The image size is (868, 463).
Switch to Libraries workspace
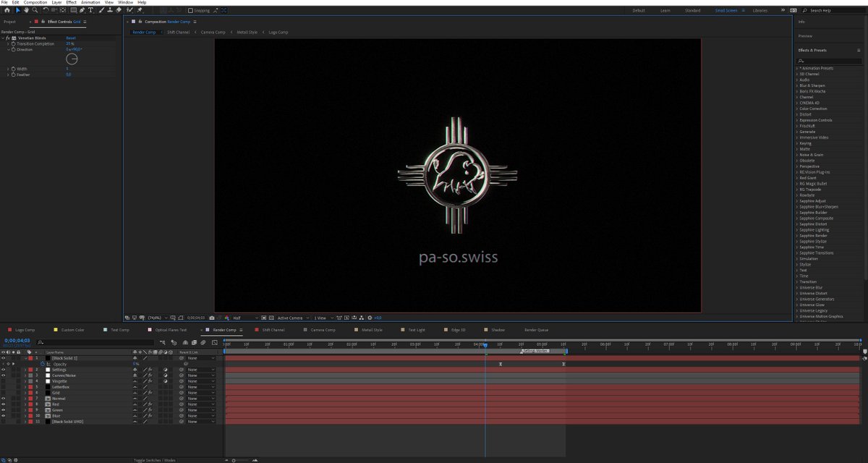(x=760, y=10)
